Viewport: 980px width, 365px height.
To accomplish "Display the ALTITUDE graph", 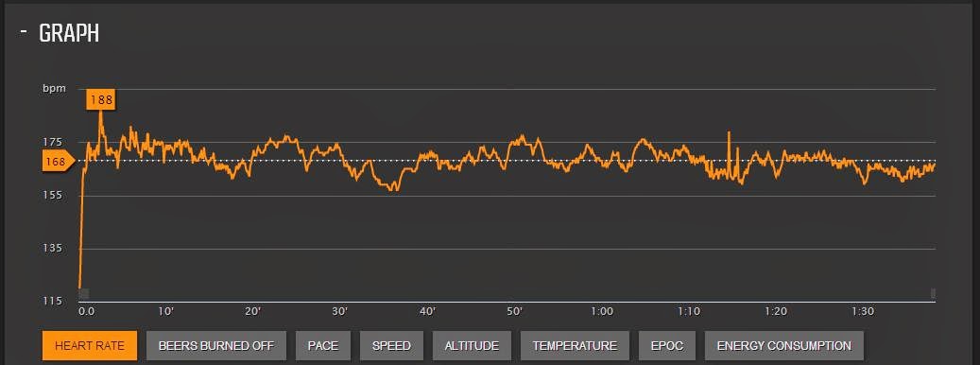I will point(472,346).
